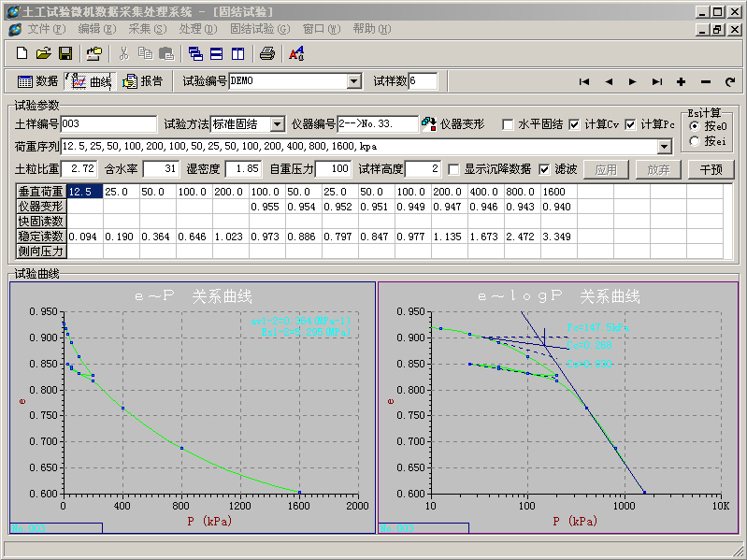Uncheck the 计算Cv checkbox
Screen dimensions: 747x560
click(x=574, y=124)
